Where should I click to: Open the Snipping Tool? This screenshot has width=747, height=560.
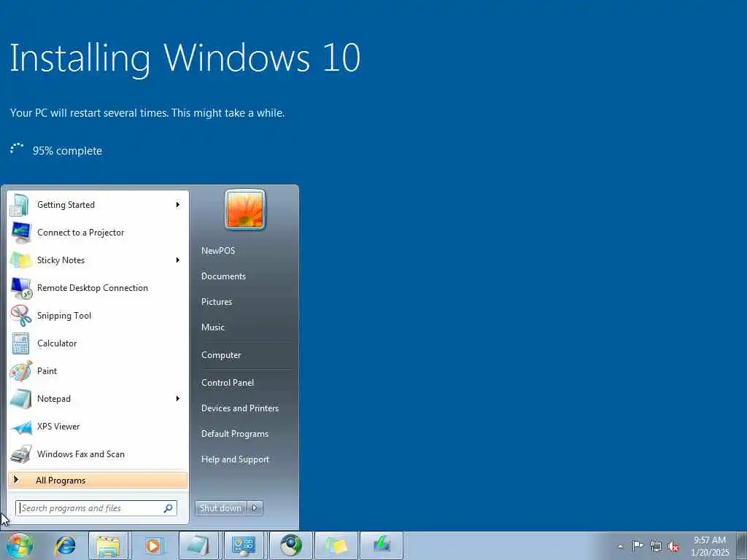coord(98,315)
